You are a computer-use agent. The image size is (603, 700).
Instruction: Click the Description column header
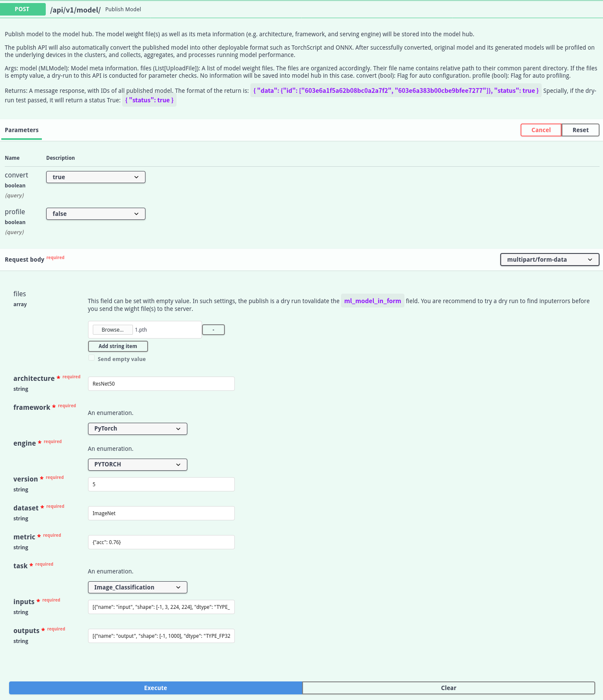pyautogui.click(x=60, y=158)
